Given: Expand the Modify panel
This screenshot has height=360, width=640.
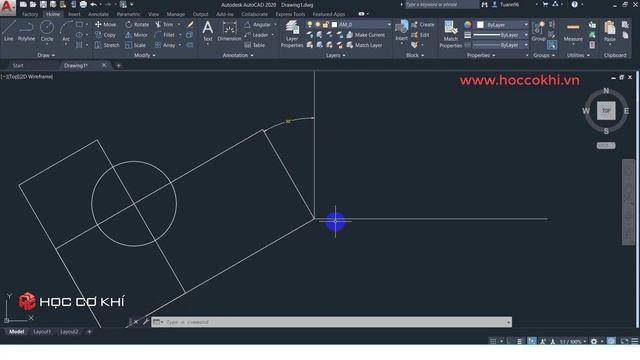Looking at the screenshot, I should (144, 55).
